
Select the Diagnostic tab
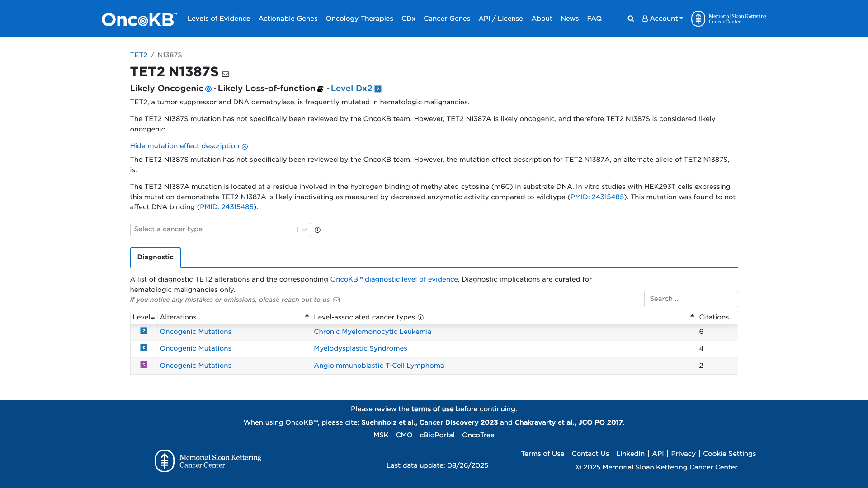pos(155,257)
